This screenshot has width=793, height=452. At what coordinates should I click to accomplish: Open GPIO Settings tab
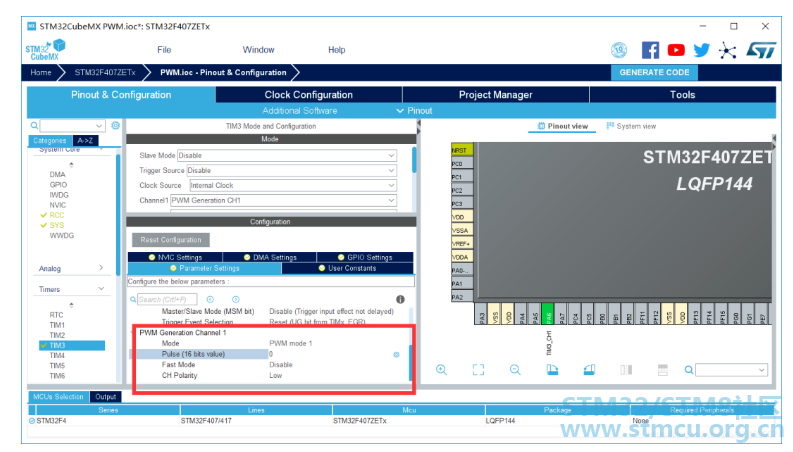tap(365, 257)
